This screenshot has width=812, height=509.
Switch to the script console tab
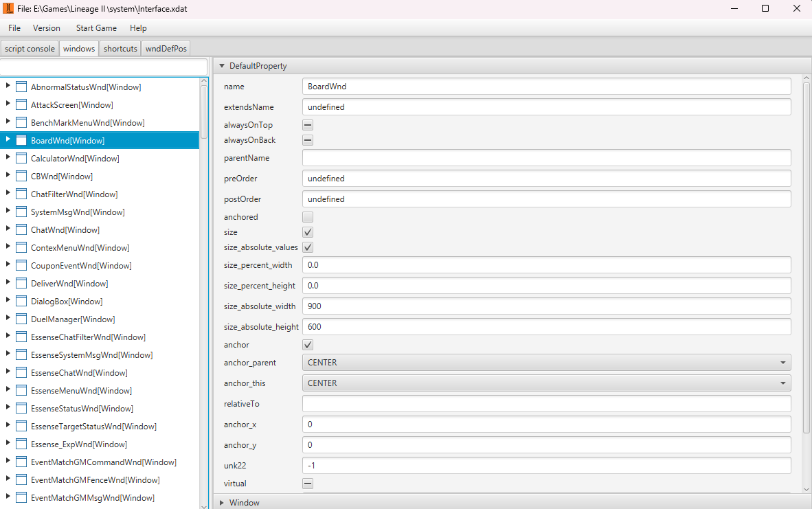tap(30, 48)
